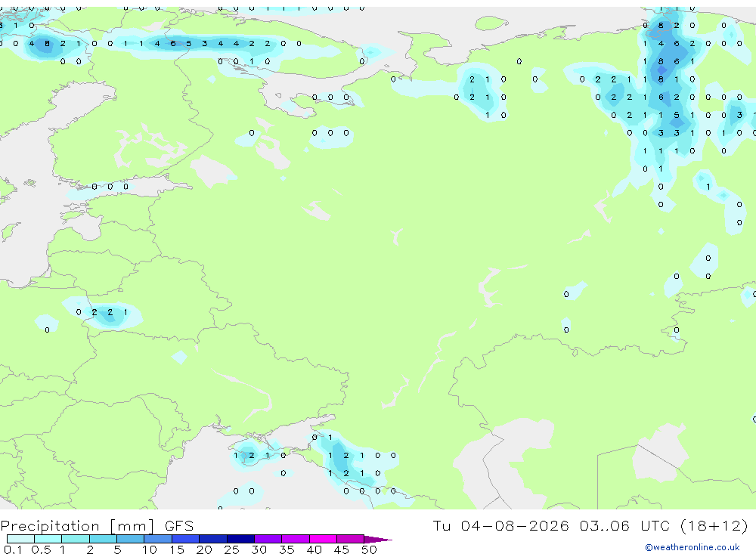Pick the 15–20 mm dark blue legend swatch

[x=186, y=539]
